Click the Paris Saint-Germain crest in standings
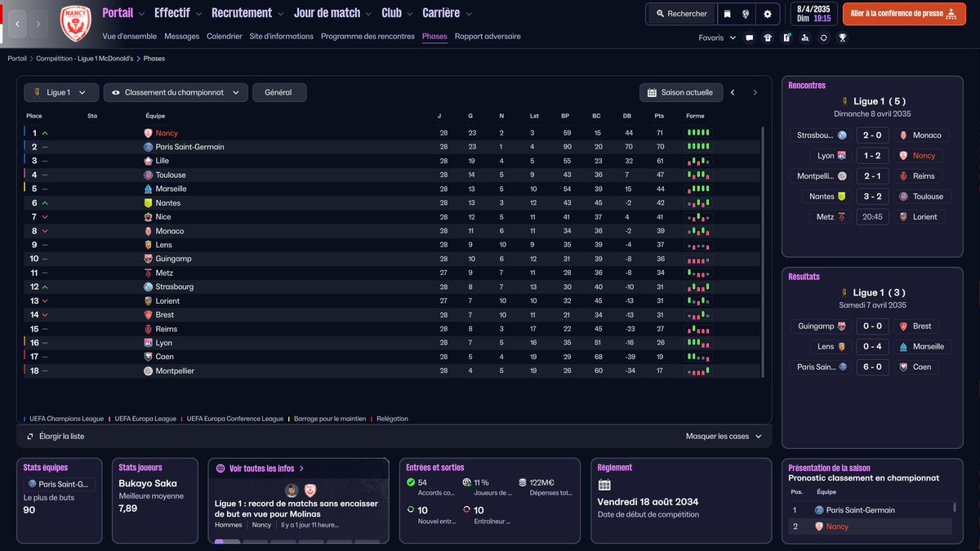 click(x=148, y=147)
